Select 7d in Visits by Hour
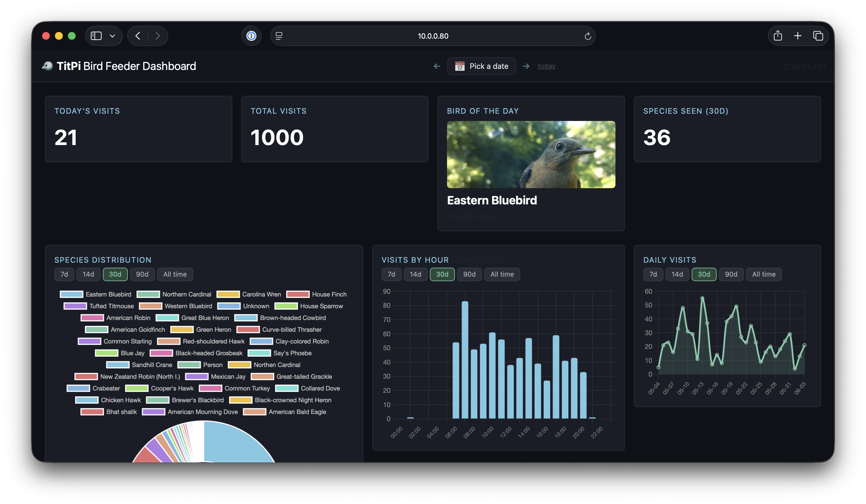The height and width of the screenshot is (504, 866). coord(392,274)
